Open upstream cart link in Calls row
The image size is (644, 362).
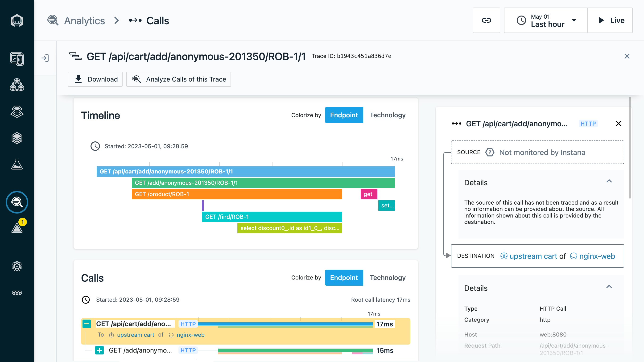136,335
